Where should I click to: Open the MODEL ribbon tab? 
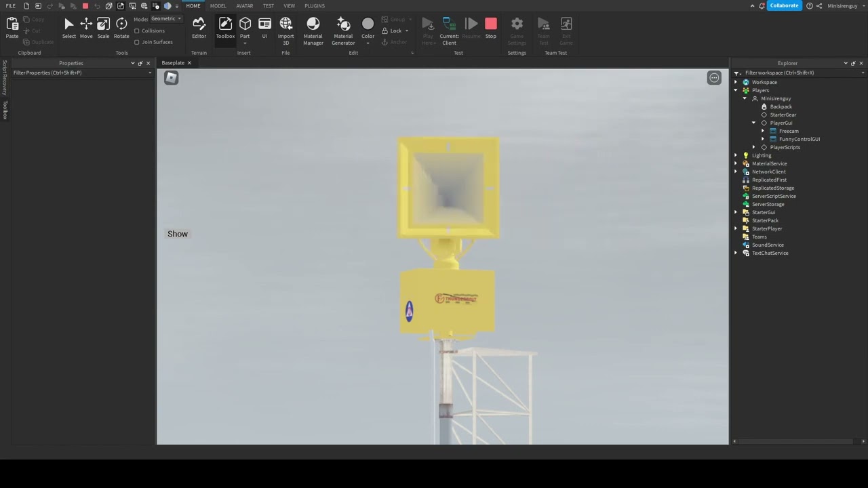[218, 5]
